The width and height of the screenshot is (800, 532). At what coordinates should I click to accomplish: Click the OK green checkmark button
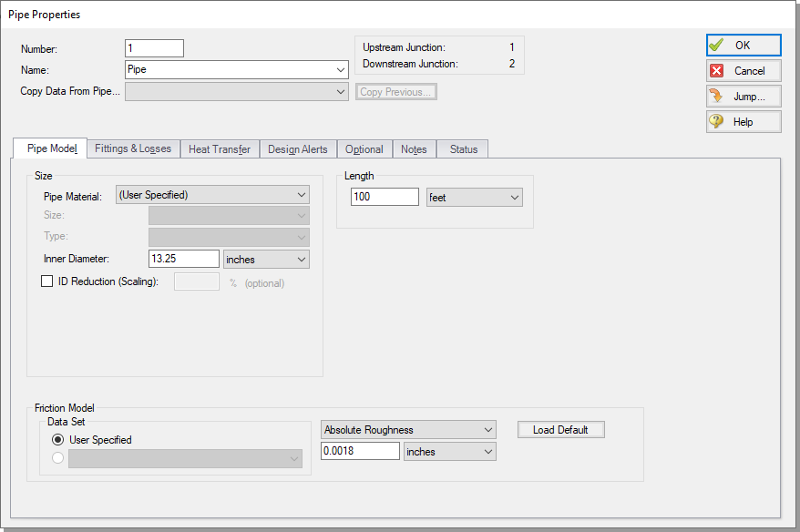(x=742, y=45)
